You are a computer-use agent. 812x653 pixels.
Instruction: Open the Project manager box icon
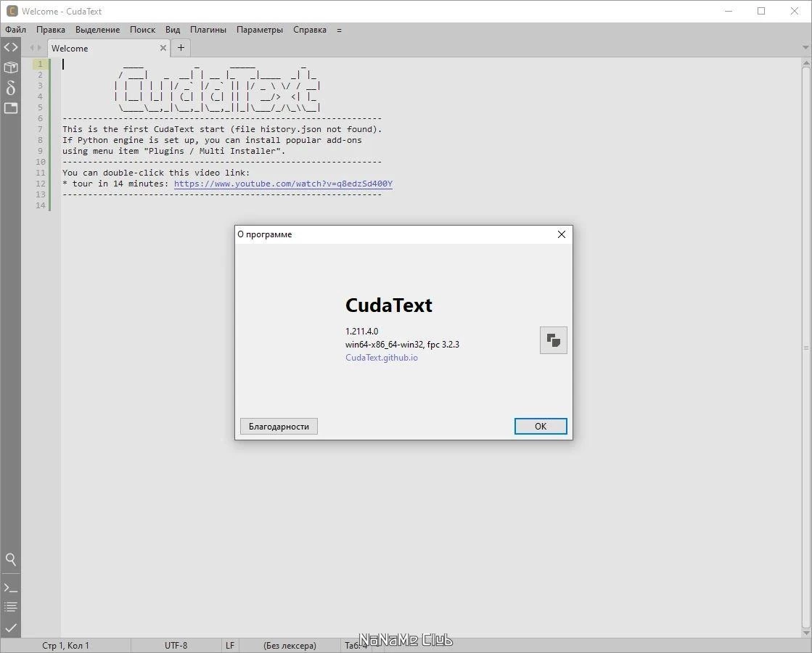pyautogui.click(x=11, y=67)
